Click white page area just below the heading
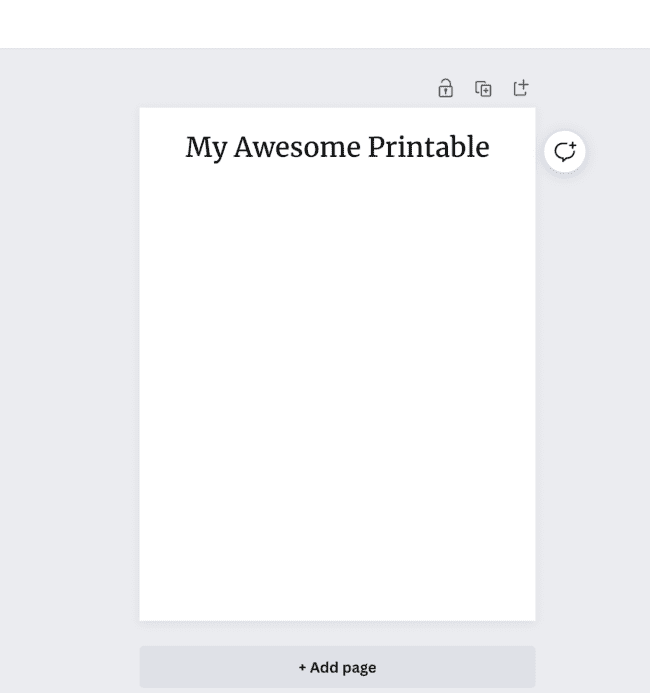 click(x=337, y=186)
